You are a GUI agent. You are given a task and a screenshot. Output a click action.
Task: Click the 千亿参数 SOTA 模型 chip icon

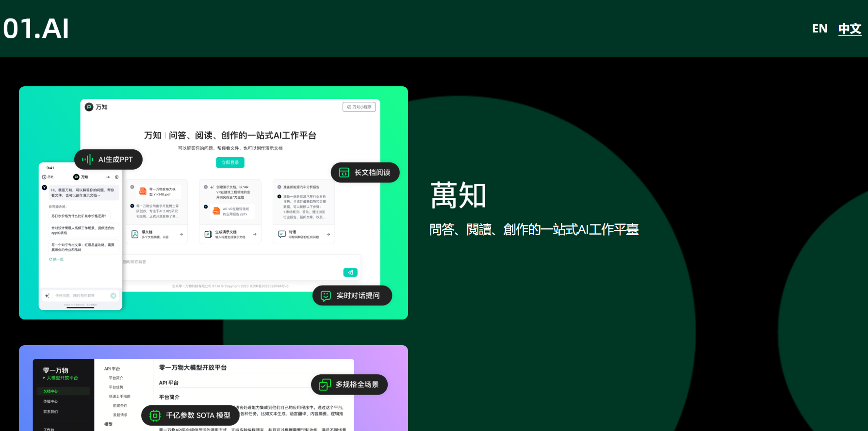pos(155,415)
